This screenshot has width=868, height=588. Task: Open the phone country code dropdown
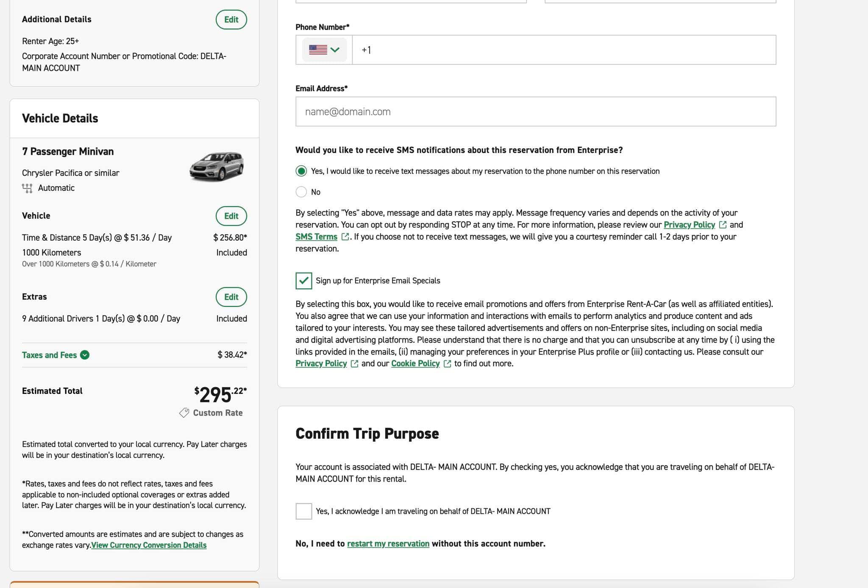324,50
